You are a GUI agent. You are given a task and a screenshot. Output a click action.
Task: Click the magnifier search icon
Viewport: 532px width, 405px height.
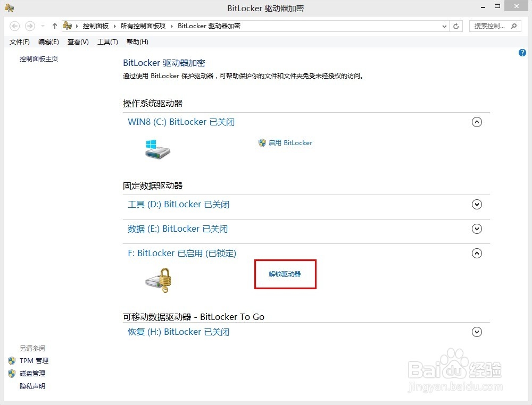tap(514, 26)
